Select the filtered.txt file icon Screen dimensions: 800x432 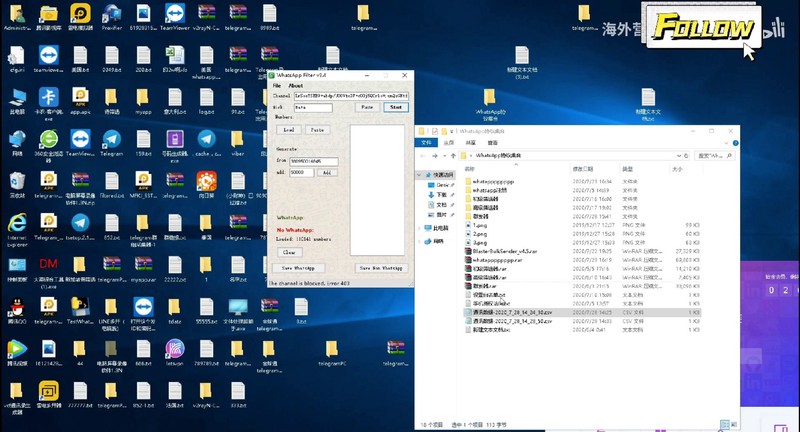pyautogui.click(x=112, y=185)
